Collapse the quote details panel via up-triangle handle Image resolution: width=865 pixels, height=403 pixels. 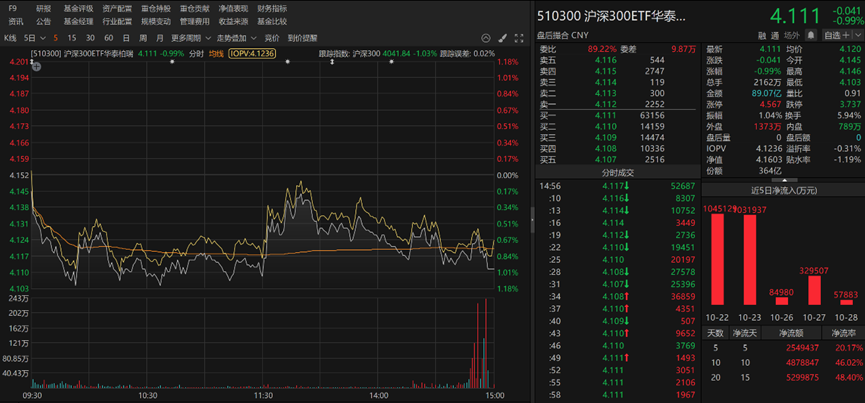tap(783, 179)
